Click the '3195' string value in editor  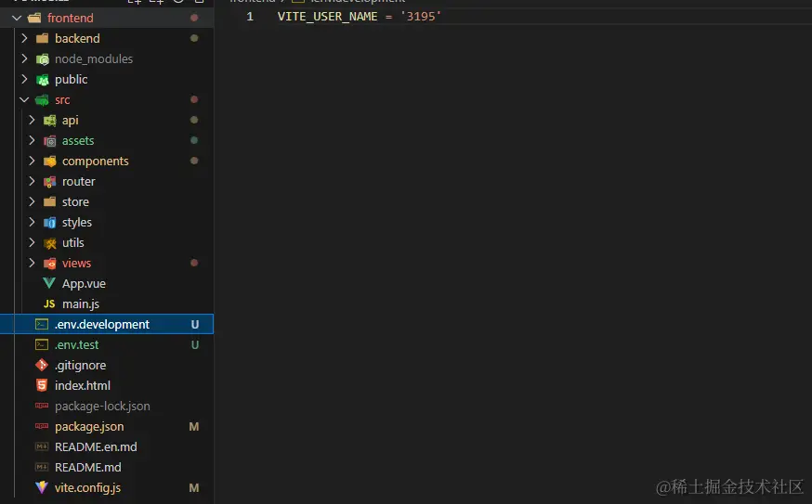421,17
